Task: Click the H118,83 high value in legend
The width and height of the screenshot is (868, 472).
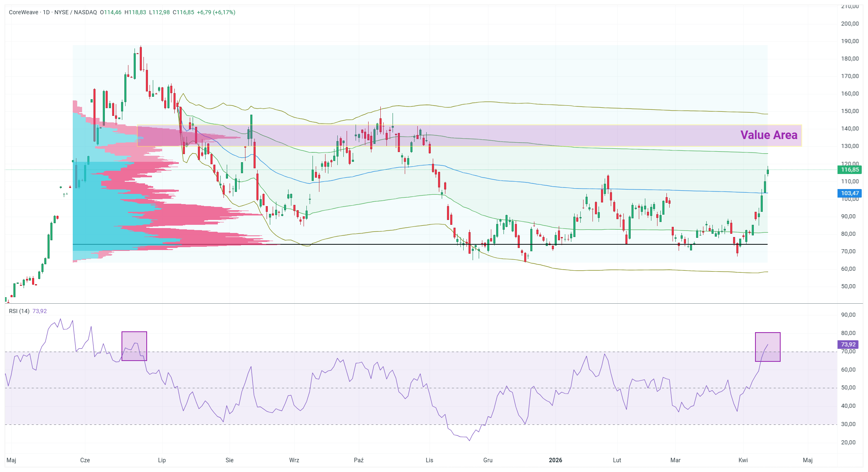Action: tap(135, 12)
